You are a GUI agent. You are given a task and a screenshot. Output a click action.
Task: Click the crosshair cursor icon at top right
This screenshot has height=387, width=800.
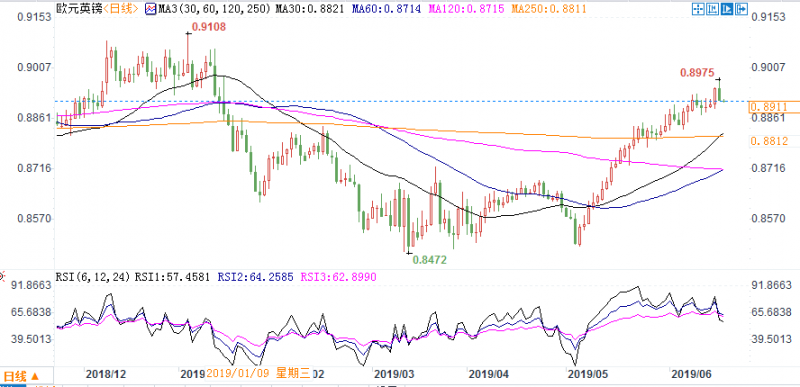(698, 9)
